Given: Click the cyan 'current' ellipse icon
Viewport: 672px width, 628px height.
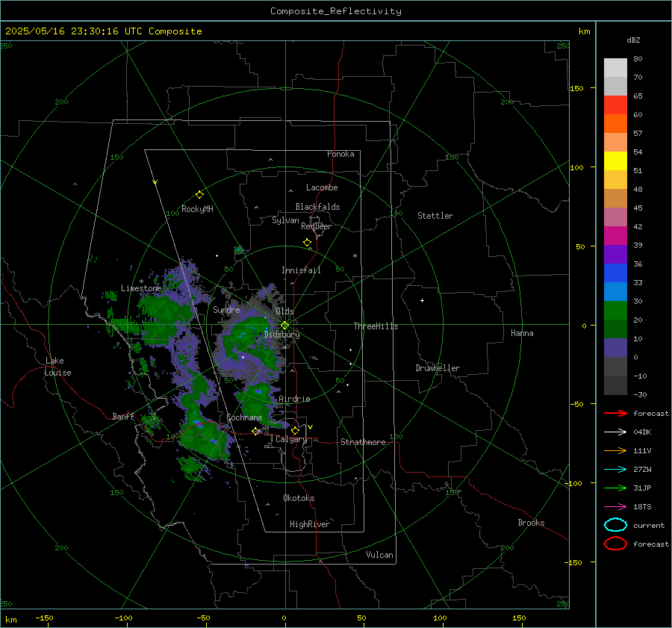Looking at the screenshot, I should (x=615, y=525).
